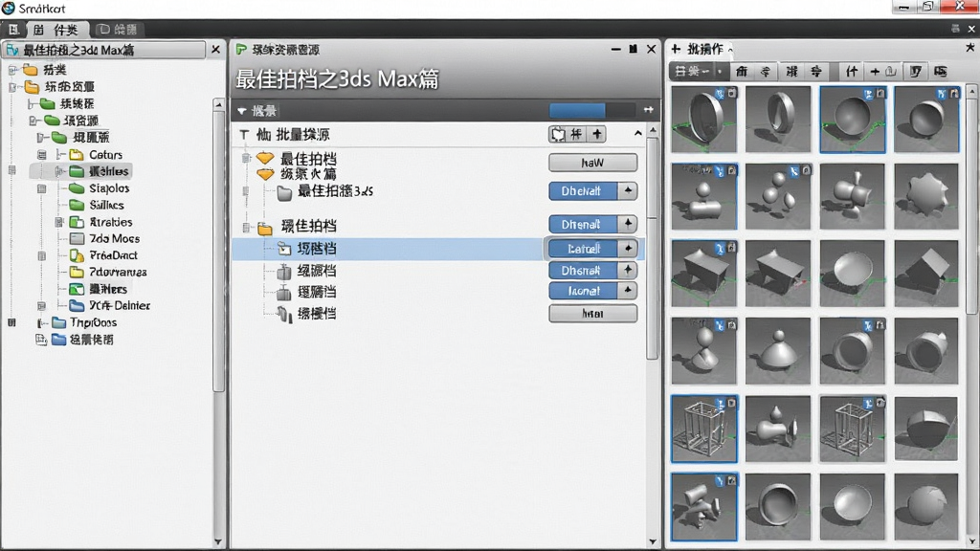Click the hash button in the 批量操源 row
Viewport: 980px width, 551px height.
click(576, 134)
